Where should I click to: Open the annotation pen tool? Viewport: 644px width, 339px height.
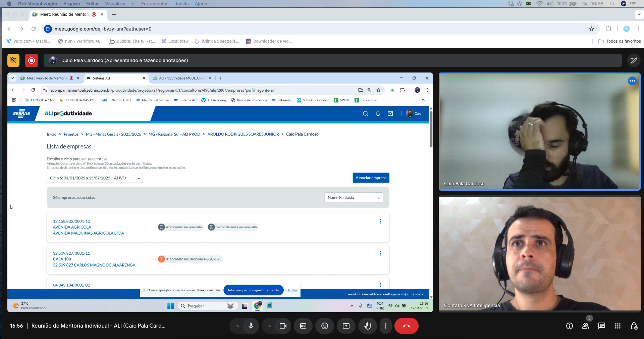pyautogui.click(x=634, y=60)
